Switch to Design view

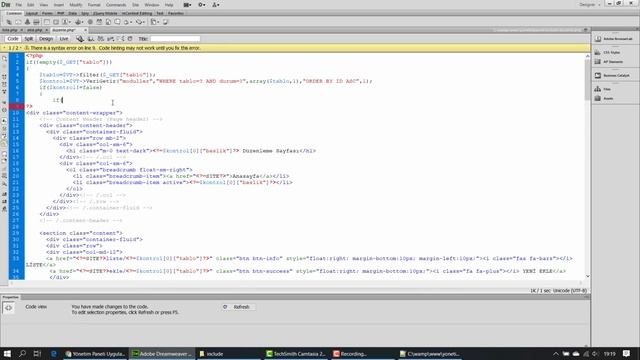point(46,39)
